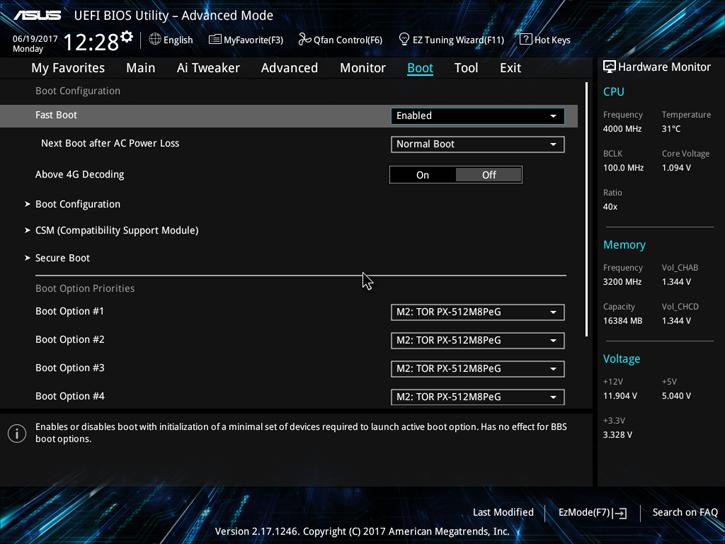
Task: Open the Advanced tab
Action: point(289,68)
